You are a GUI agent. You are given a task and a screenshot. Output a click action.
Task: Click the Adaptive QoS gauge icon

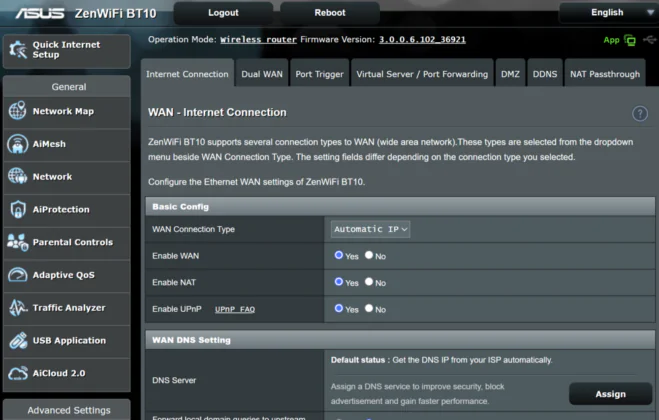pos(18,275)
